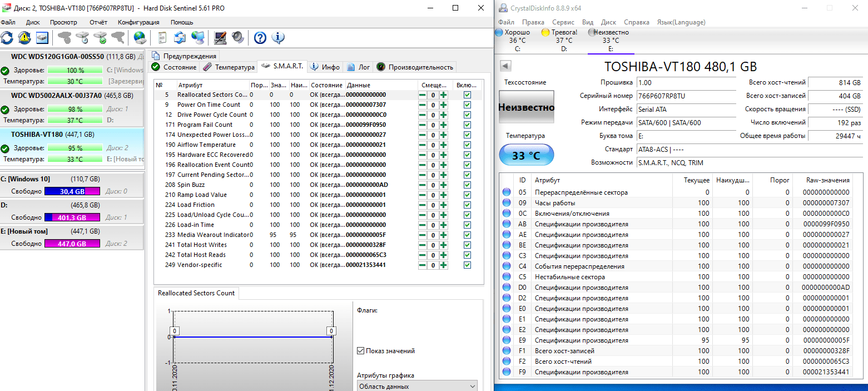Click the refresh icon with yellow warning triangle
Screen dimensions: 868x391
(x=24, y=38)
